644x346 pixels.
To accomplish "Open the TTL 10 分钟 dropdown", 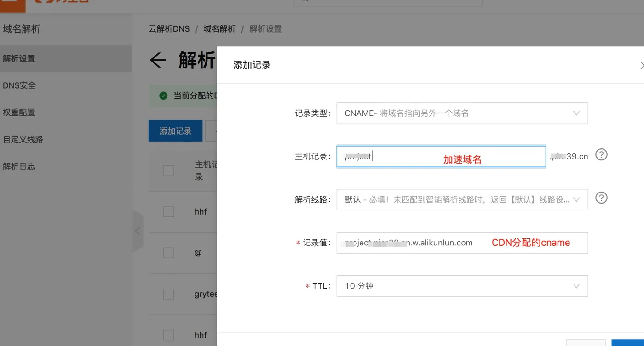I will click(x=462, y=286).
